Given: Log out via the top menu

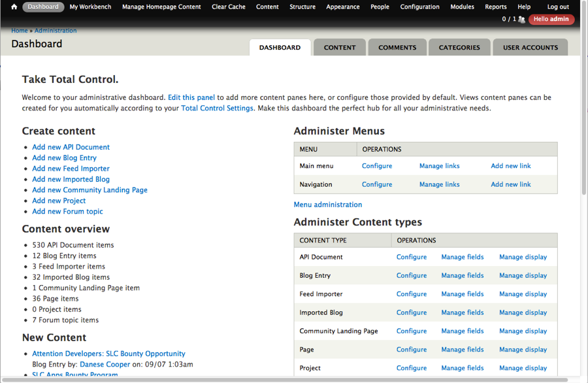Looking at the screenshot, I should tap(557, 7).
